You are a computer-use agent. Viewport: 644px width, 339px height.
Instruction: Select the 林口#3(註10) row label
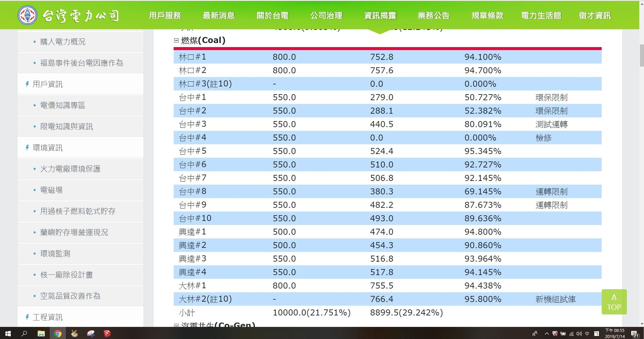coord(205,84)
